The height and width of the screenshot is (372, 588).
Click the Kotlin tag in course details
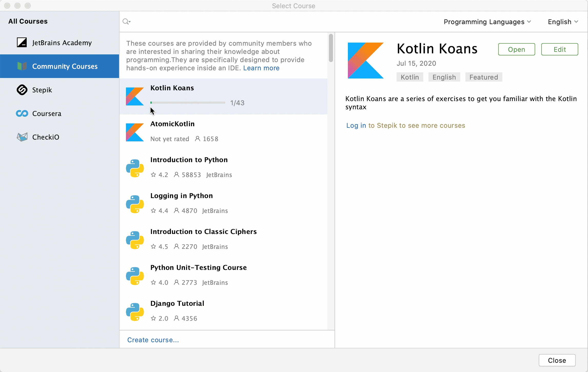tap(410, 77)
